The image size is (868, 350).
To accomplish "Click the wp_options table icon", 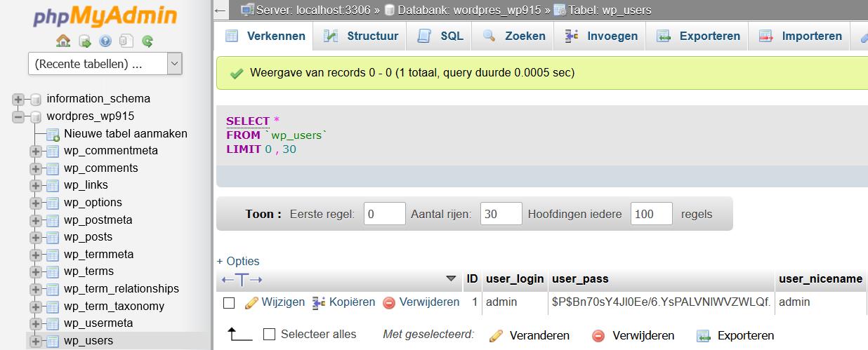I will pos(53,203).
